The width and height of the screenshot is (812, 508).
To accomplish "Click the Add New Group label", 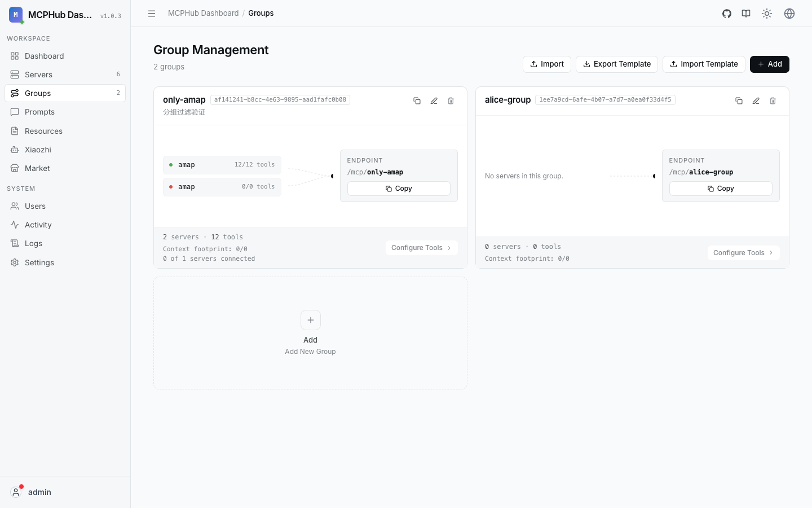I will [310, 352].
